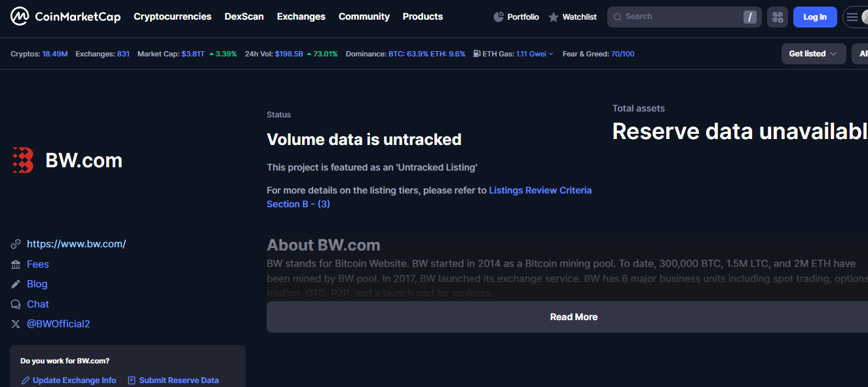Image resolution: width=868 pixels, height=387 pixels.
Task: Expand the Get listed dropdown
Action: (813, 54)
